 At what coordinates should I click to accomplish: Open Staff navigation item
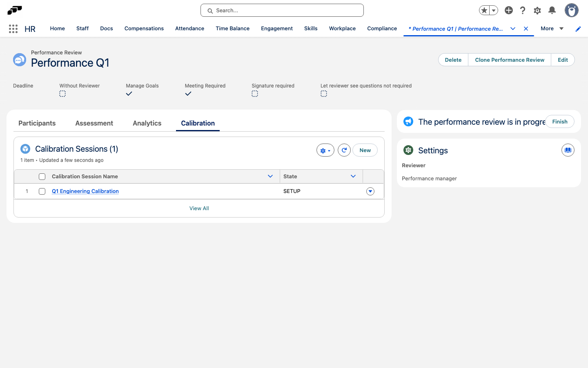[82, 29]
